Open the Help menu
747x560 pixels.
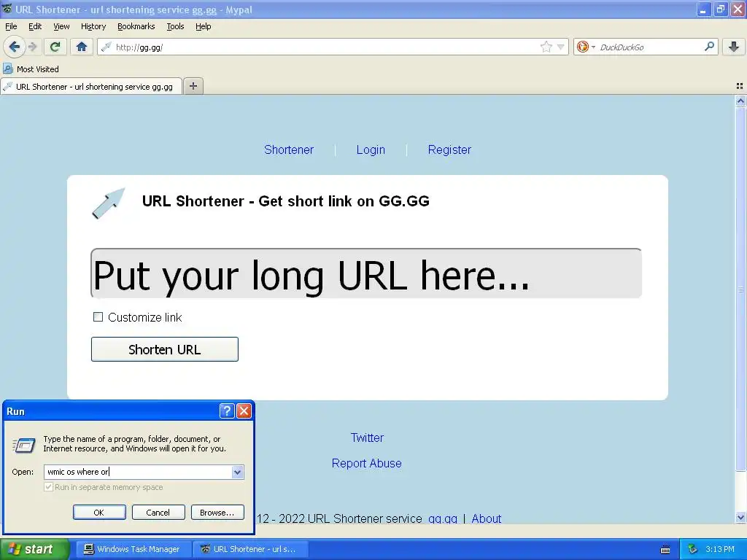point(204,26)
